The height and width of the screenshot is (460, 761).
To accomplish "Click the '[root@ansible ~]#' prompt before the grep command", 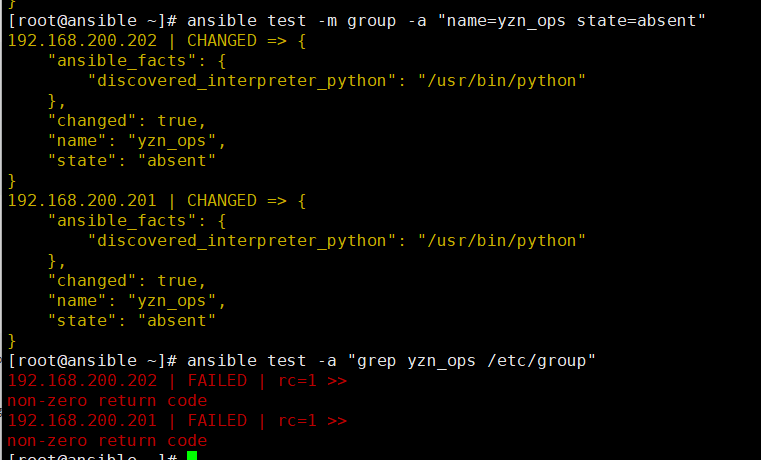I will (x=92, y=361).
